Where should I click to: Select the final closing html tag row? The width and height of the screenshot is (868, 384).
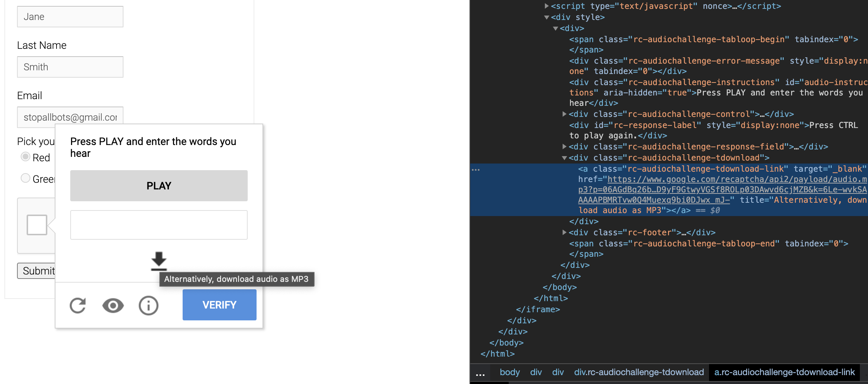click(x=498, y=354)
